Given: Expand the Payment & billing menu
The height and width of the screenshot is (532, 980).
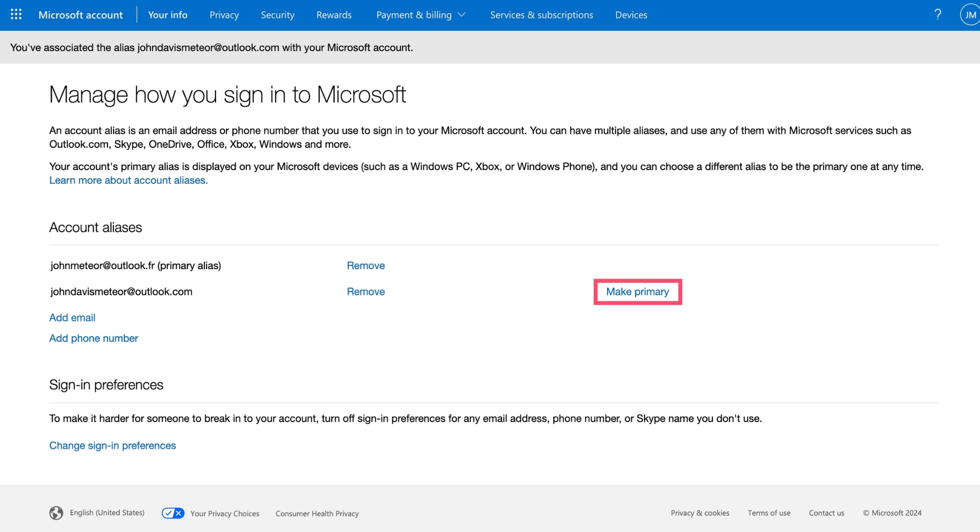Looking at the screenshot, I should tap(420, 15).
